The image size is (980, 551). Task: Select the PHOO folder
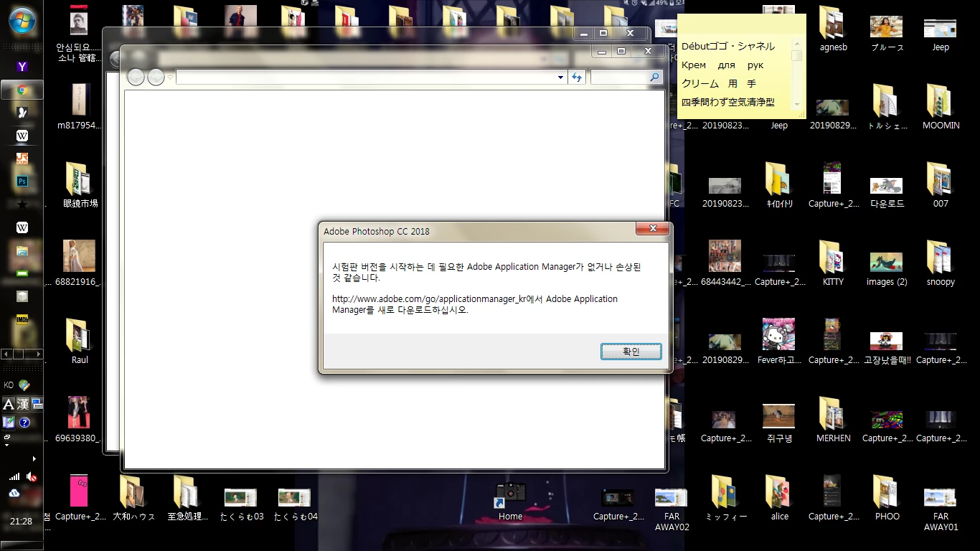point(887,499)
